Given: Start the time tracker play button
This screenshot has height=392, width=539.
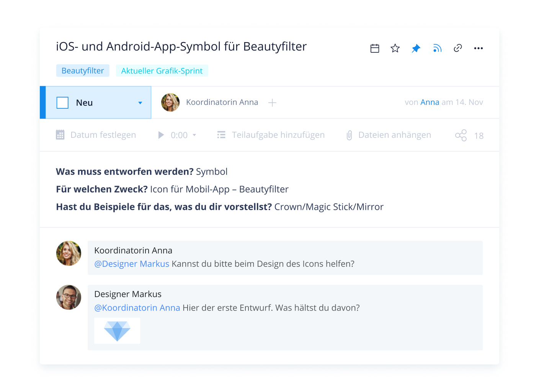Looking at the screenshot, I should (x=161, y=135).
